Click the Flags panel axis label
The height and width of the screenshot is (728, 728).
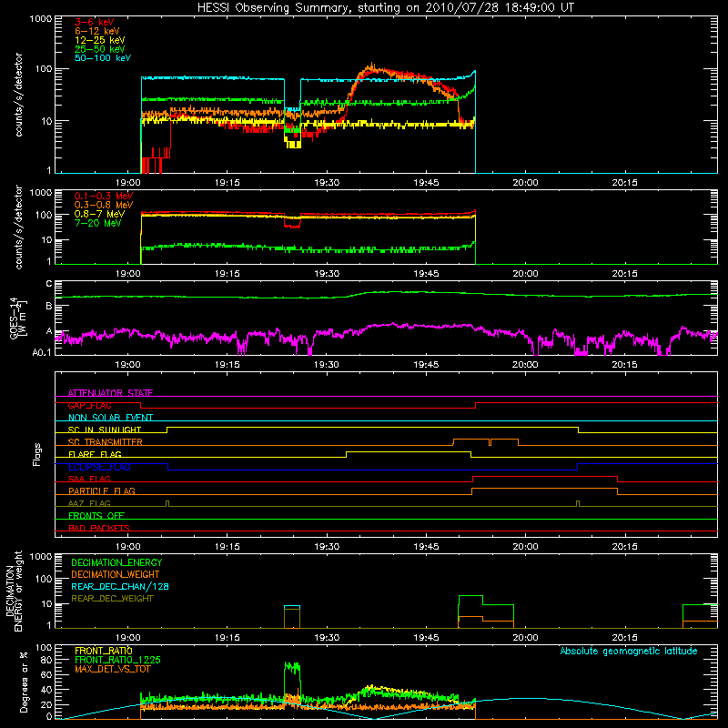[x=37, y=454]
